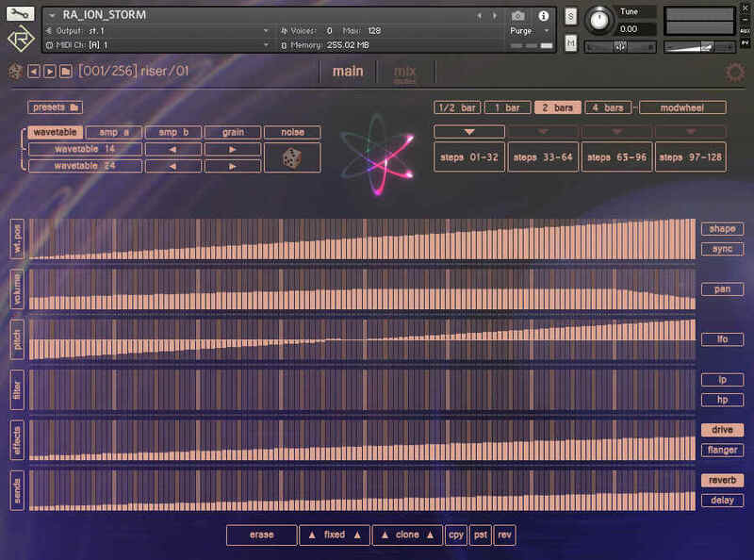
Task: Click the rev button
Action: pyautogui.click(x=504, y=535)
